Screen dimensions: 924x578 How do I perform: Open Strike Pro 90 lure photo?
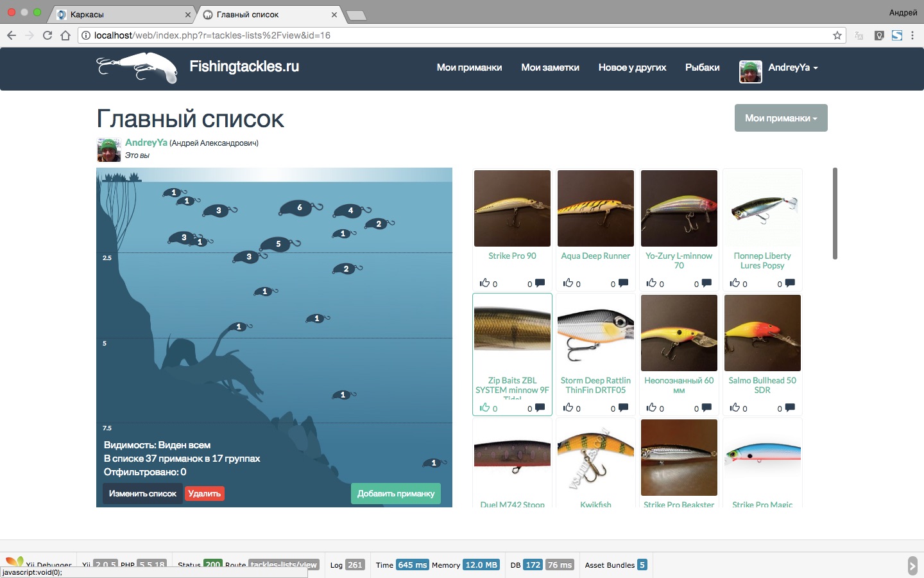pos(512,208)
